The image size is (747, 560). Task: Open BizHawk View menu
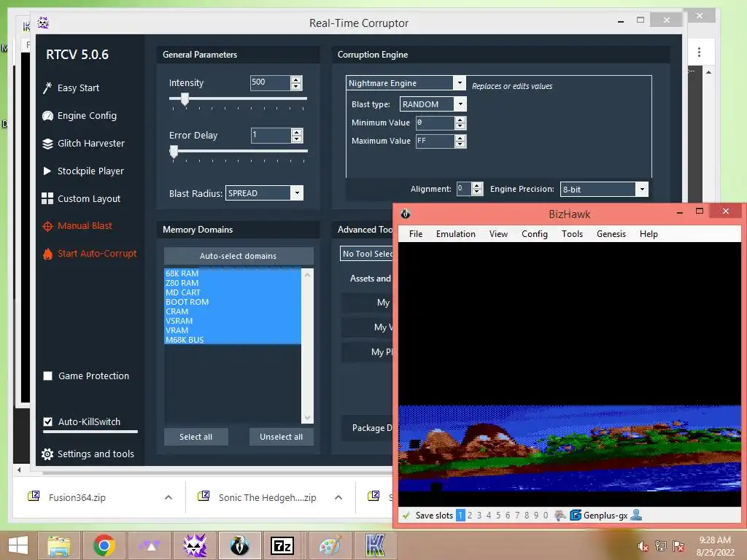tap(498, 234)
